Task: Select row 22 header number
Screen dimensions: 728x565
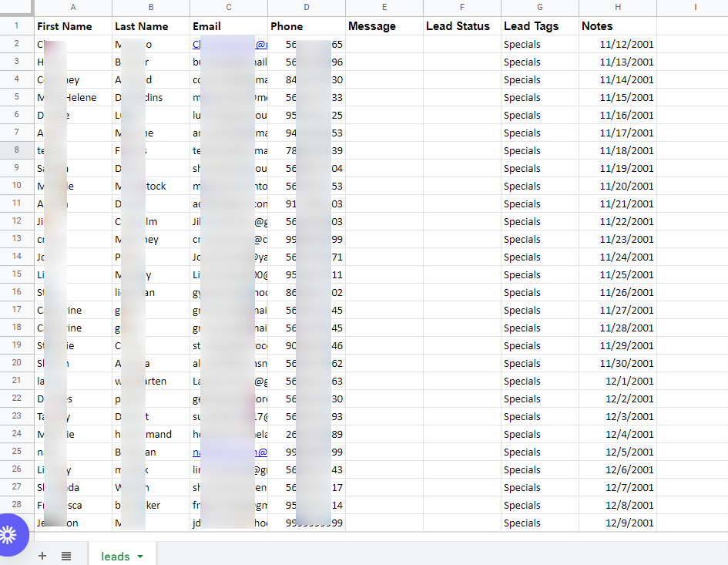Action: pyautogui.click(x=17, y=399)
